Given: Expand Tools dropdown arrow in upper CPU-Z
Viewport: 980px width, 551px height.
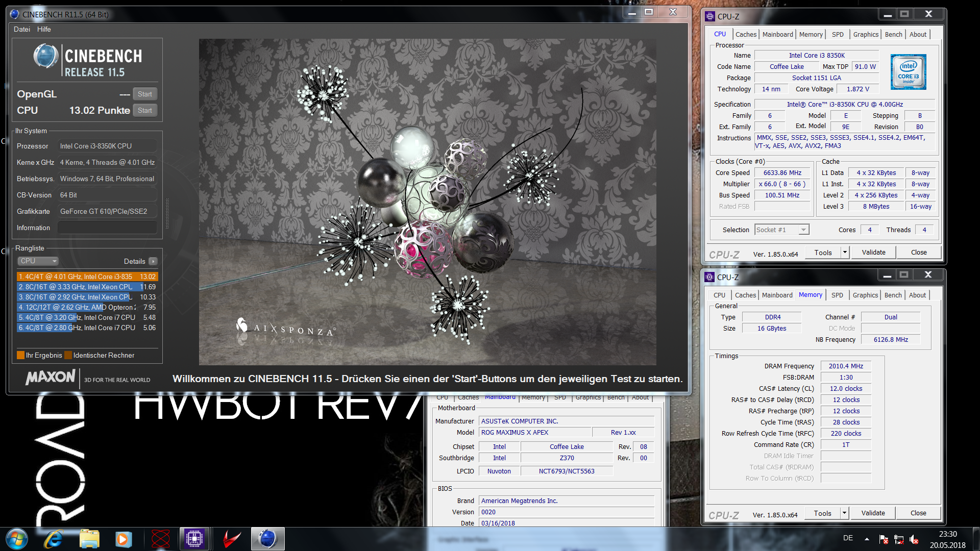Looking at the screenshot, I should (x=845, y=253).
